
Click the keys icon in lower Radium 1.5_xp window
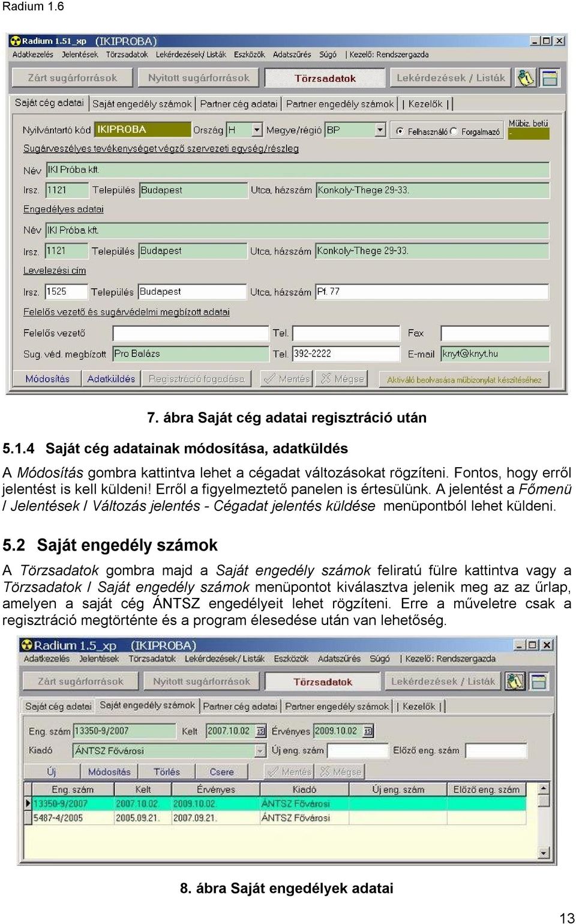tap(515, 681)
